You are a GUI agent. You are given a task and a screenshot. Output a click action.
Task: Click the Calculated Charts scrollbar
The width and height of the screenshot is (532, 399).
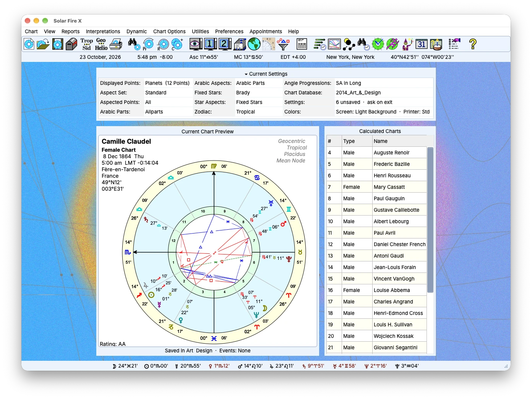430,220
